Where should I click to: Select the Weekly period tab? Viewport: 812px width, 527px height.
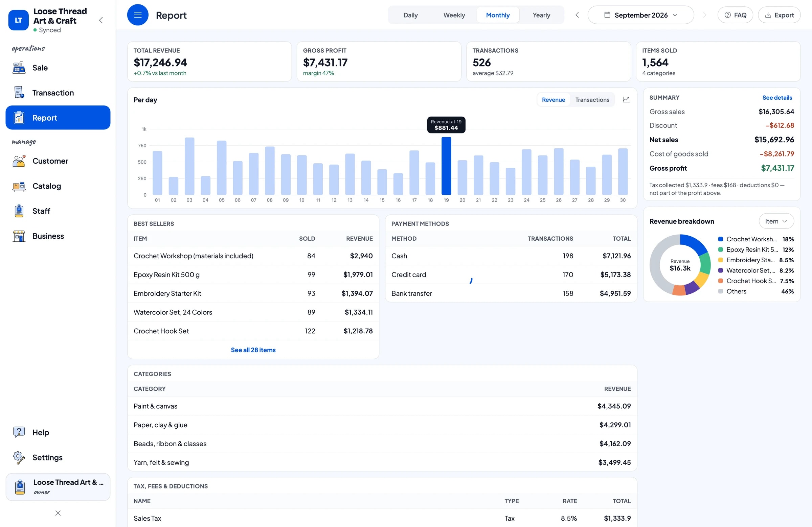(454, 15)
